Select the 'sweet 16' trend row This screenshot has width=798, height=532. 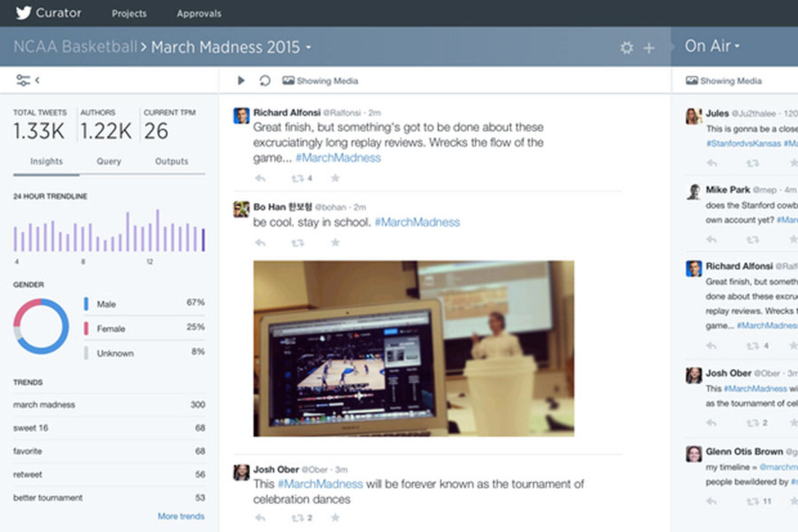point(109,428)
